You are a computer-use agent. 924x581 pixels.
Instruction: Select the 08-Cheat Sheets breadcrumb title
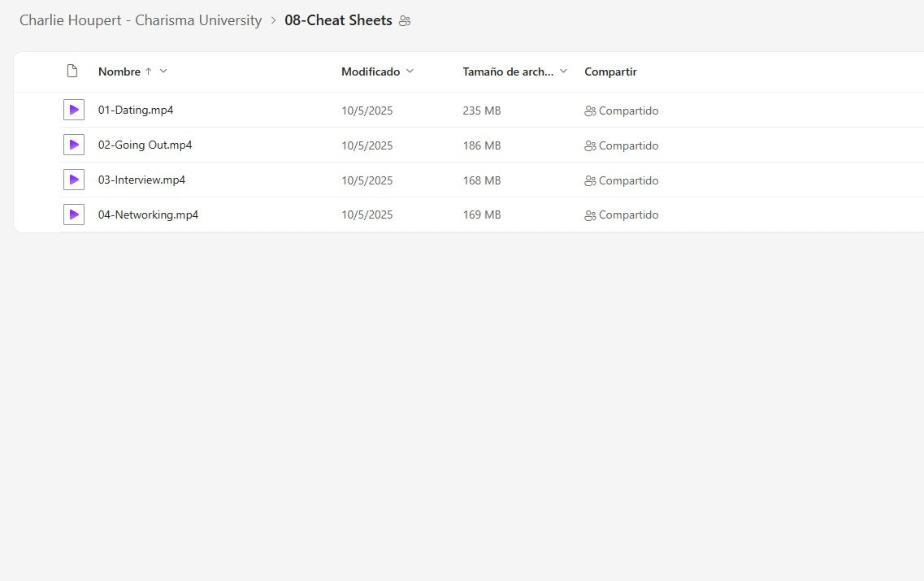tap(338, 20)
